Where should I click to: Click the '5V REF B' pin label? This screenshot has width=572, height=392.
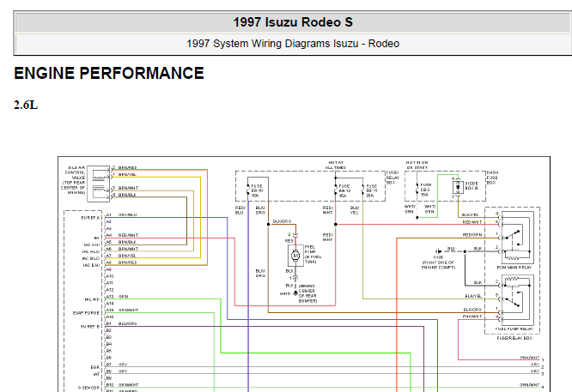click(x=90, y=327)
